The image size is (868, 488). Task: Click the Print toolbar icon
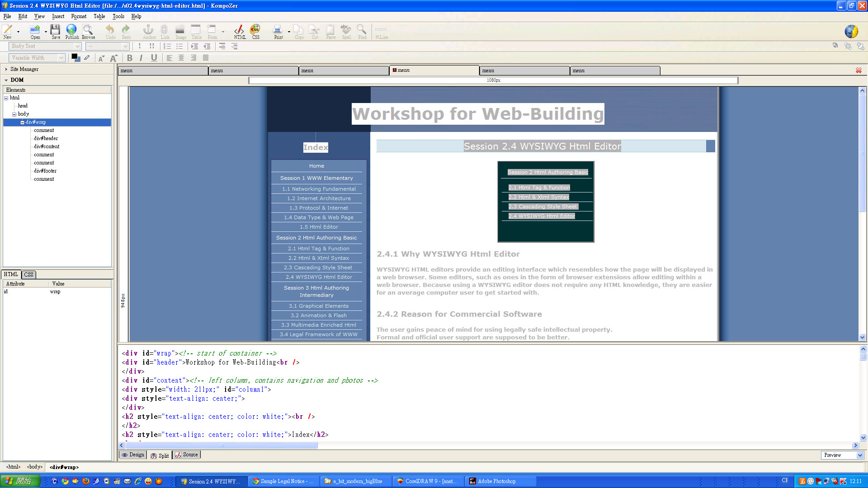click(x=278, y=30)
